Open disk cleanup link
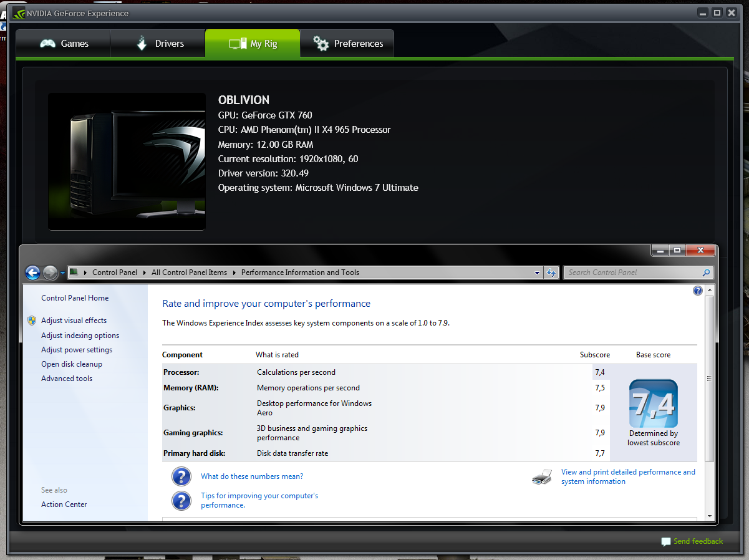 (72, 364)
